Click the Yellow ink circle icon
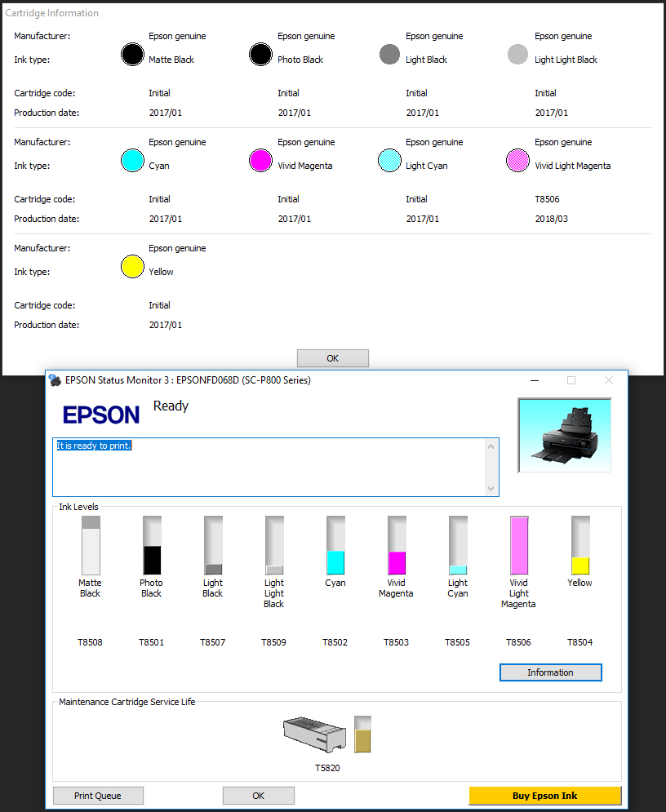This screenshot has height=812, width=666. pyautogui.click(x=132, y=267)
